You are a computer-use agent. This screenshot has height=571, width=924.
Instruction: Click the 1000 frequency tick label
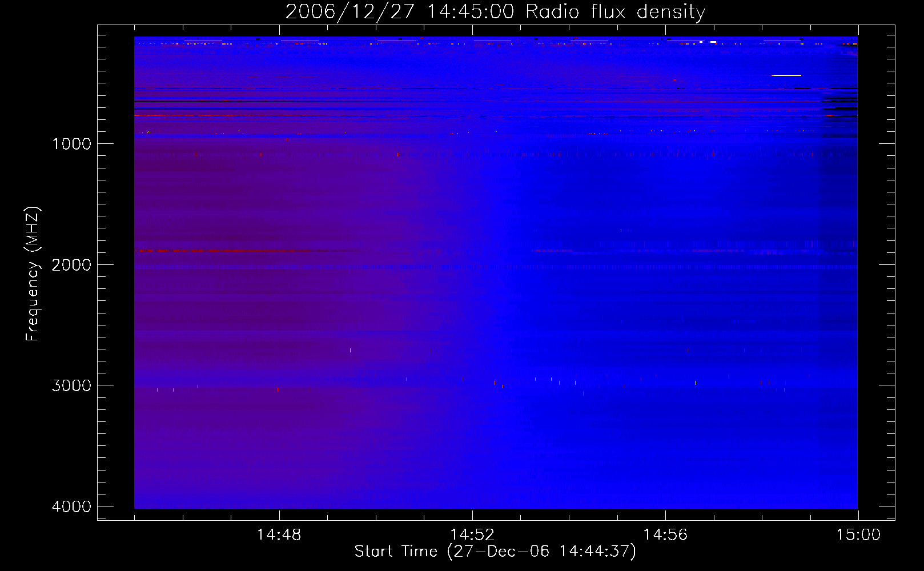pos(71,144)
